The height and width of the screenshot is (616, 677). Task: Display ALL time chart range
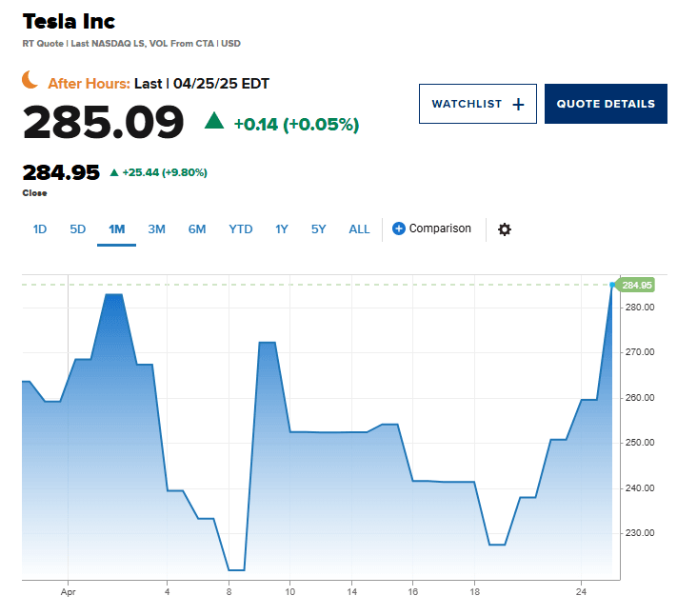click(x=359, y=229)
